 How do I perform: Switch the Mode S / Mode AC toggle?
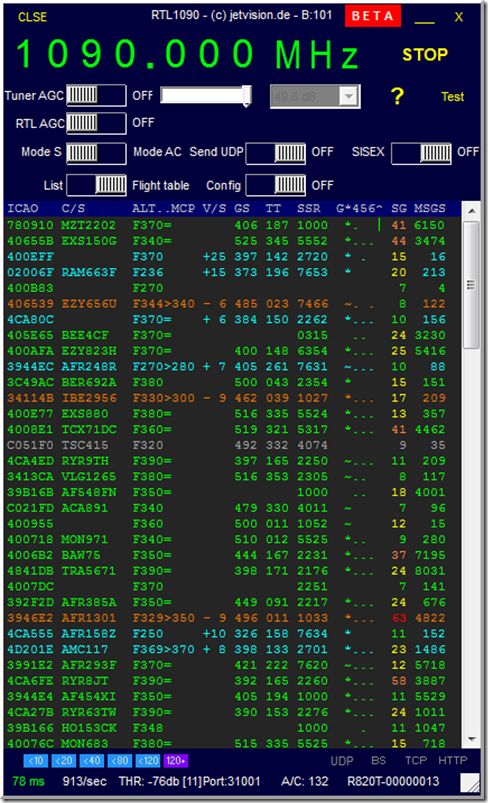pos(96,153)
